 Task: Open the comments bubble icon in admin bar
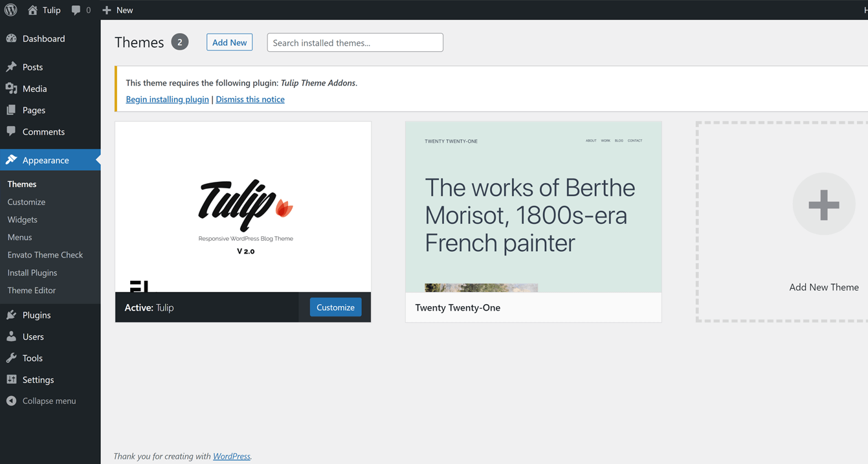coord(76,10)
